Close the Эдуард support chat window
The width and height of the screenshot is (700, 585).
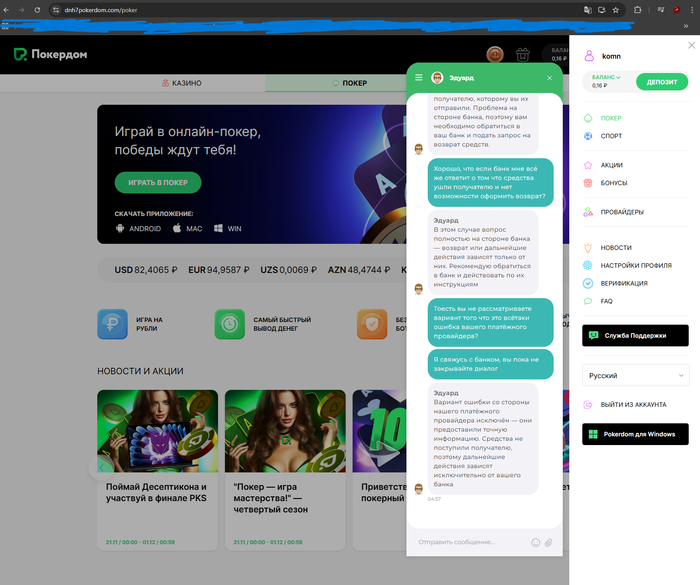(x=550, y=78)
